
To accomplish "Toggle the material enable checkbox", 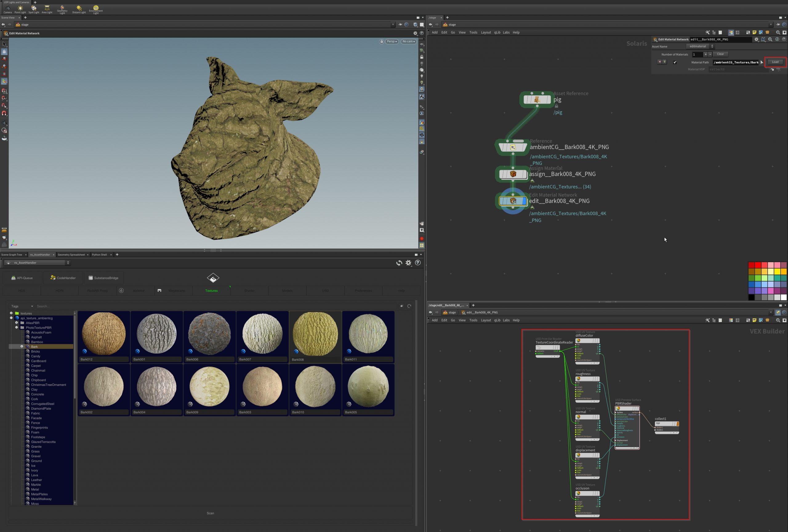I will point(675,62).
